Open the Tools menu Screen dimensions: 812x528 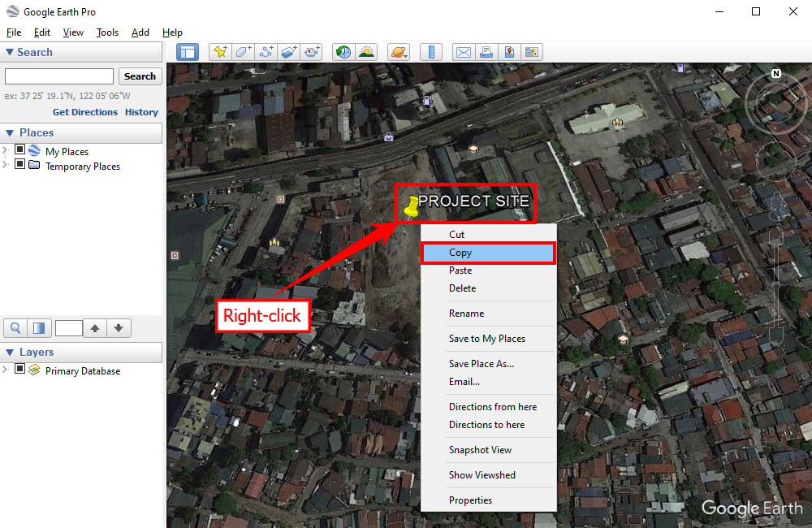[x=107, y=32]
